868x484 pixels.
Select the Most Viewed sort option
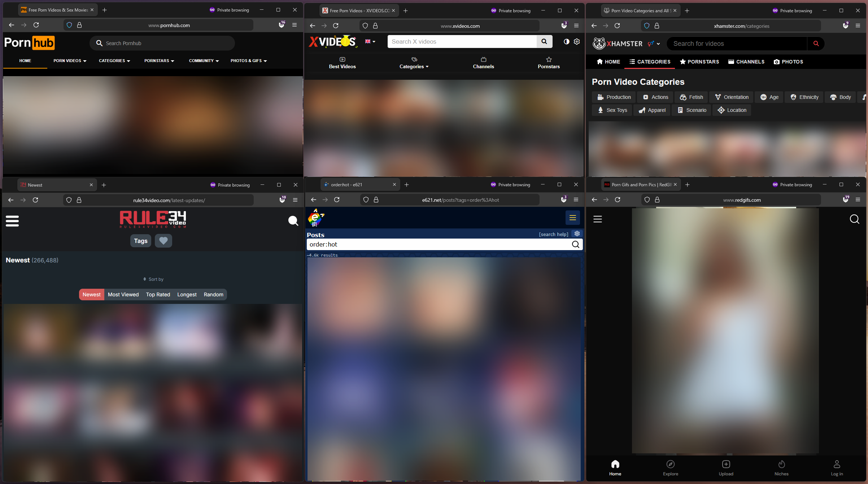point(123,295)
